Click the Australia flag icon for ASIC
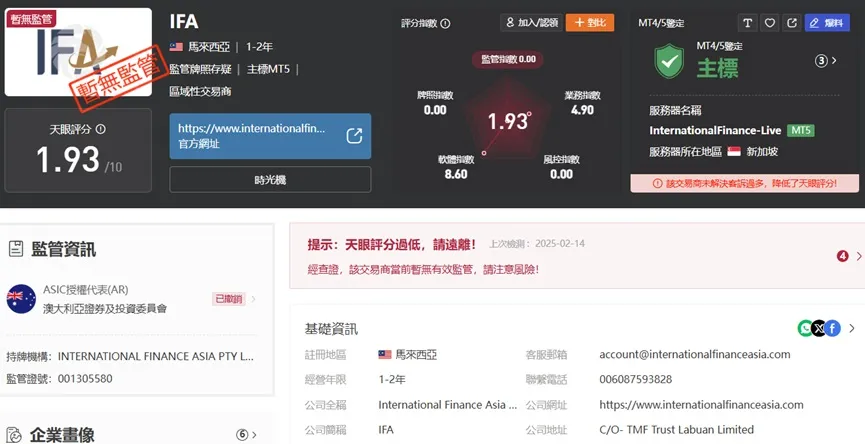The height and width of the screenshot is (444, 865). coord(21,299)
